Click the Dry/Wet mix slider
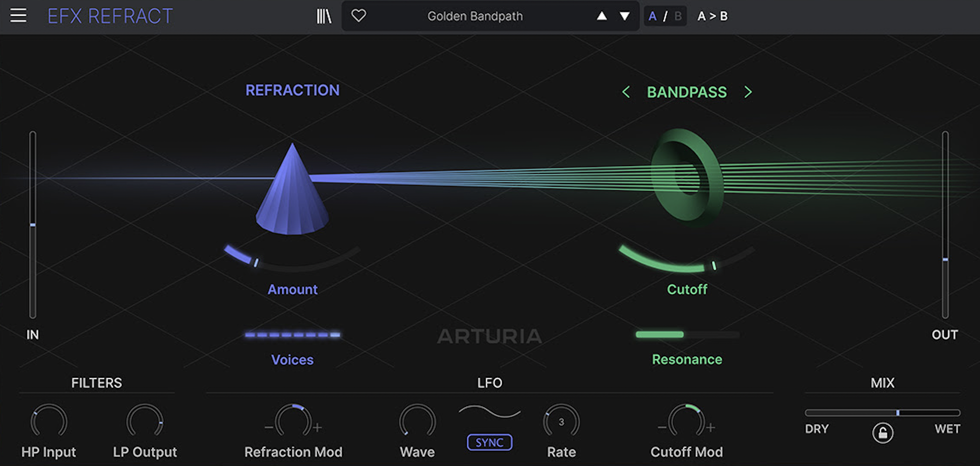This screenshot has height=466, width=980. click(x=883, y=413)
